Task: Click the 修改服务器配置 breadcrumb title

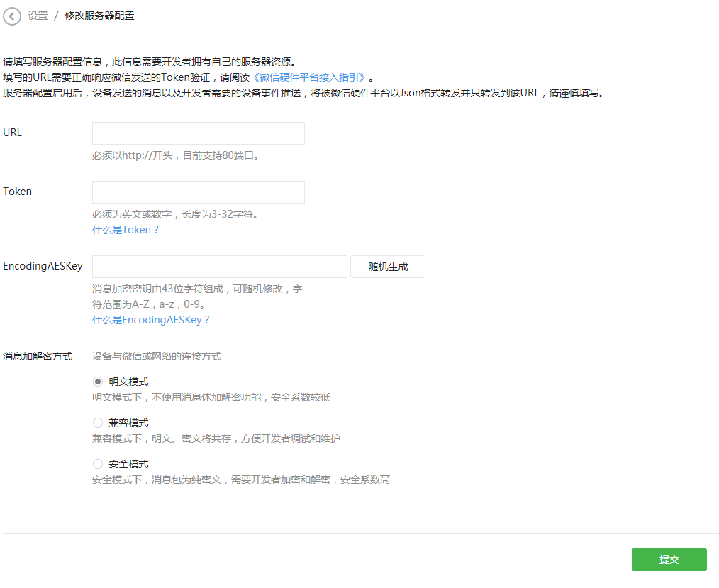Action: pyautogui.click(x=100, y=16)
